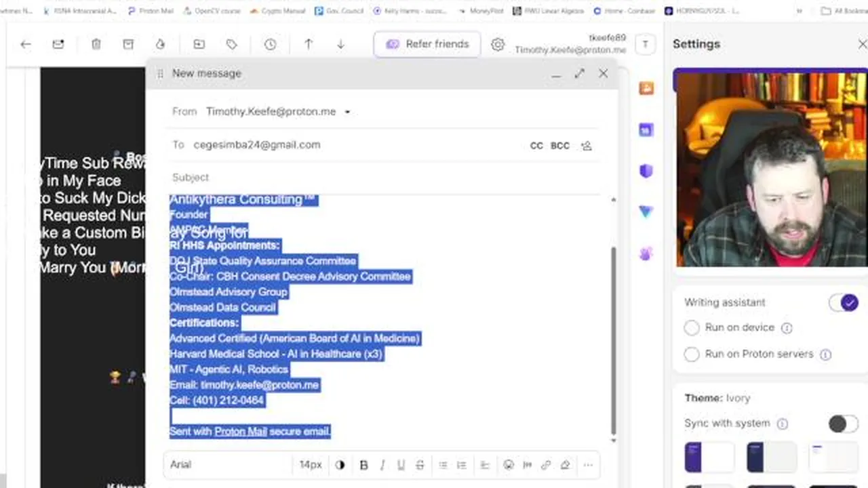868x488 pixels.
Task: Open font color contrast icon
Action: 340,465
